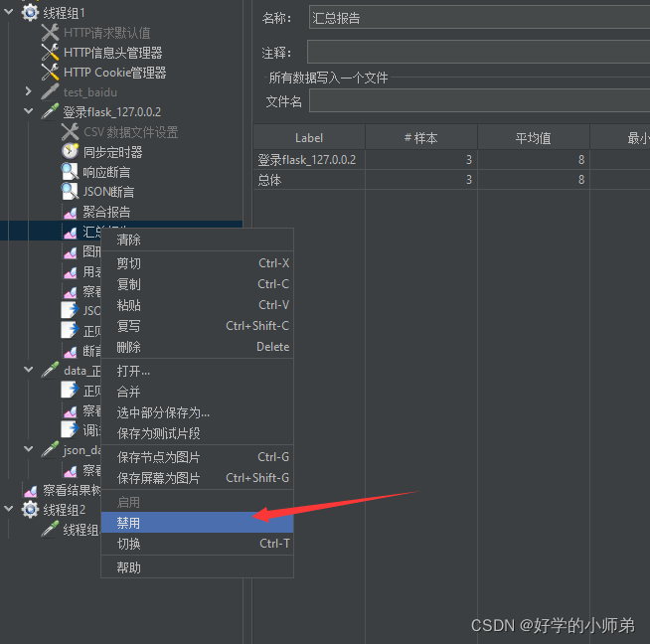Image resolution: width=650 pixels, height=644 pixels.
Task: Select 保存为测试片段 menu entry
Action: pos(198,433)
